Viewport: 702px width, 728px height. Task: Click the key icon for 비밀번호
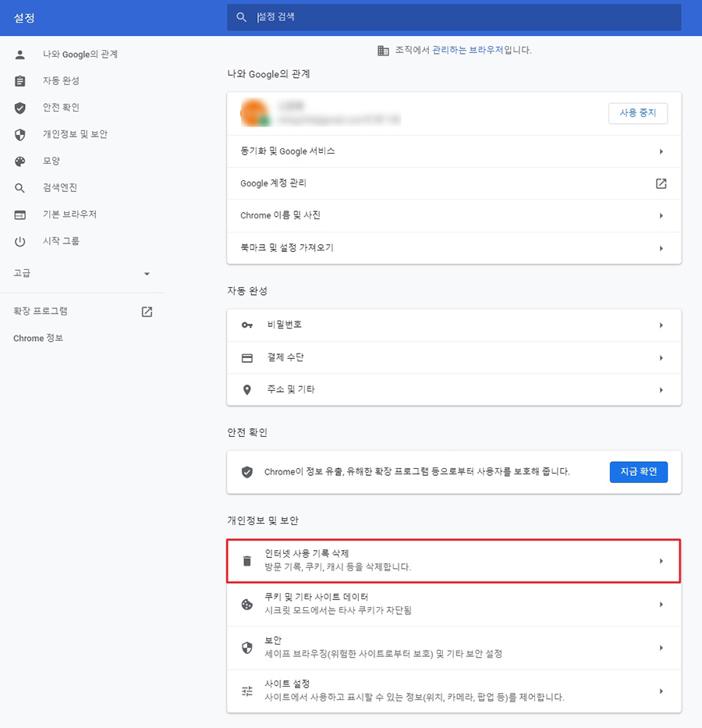246,325
